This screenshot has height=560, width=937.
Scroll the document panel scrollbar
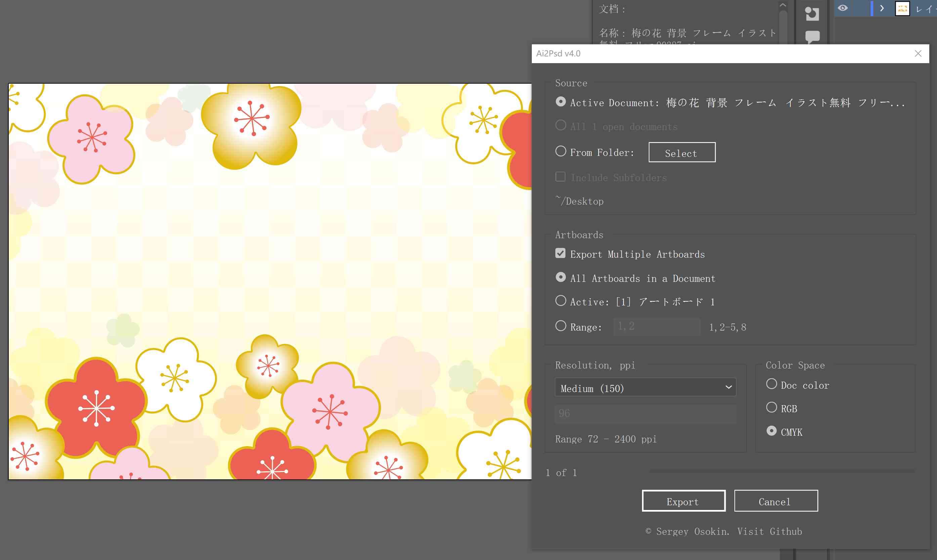(x=784, y=23)
